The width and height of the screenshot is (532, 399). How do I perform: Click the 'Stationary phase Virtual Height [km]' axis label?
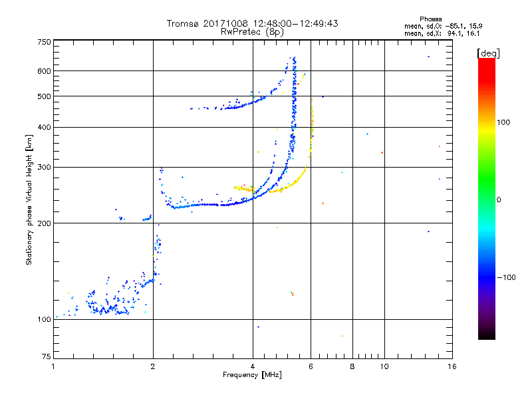[x=29, y=200]
